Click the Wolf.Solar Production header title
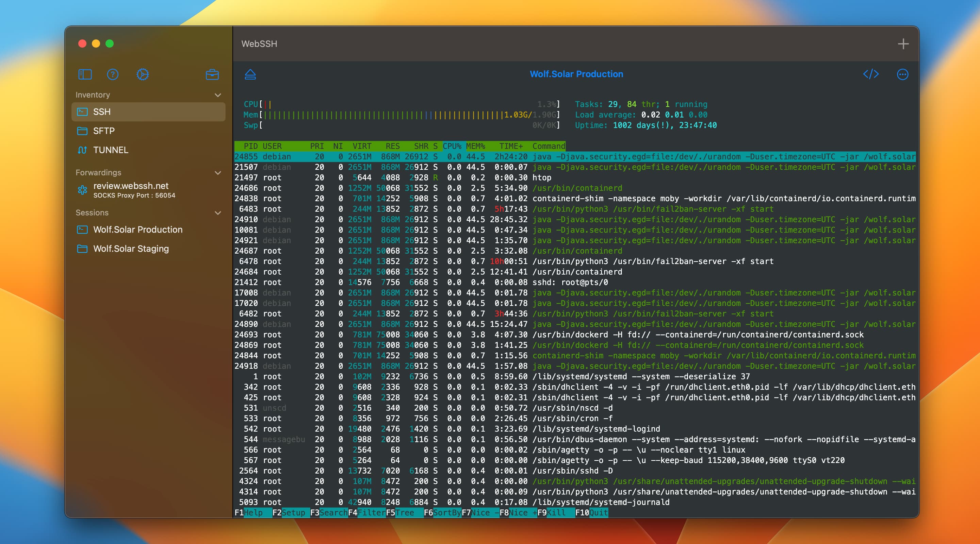This screenshot has width=980, height=544. [x=576, y=74]
